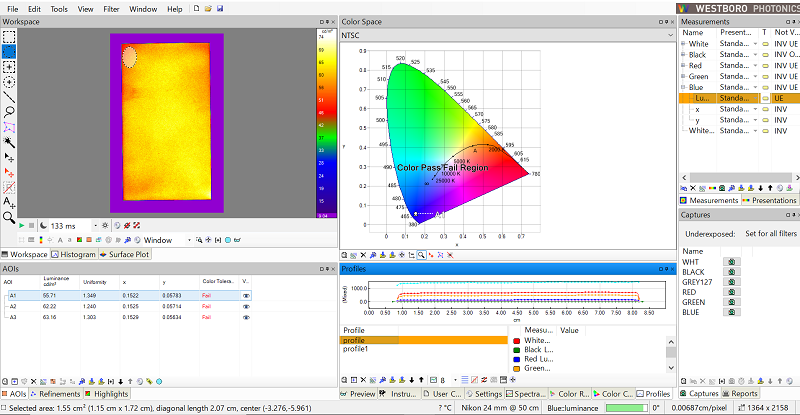Select the rectangle AOI tool
The height and width of the screenshot is (415, 800).
(x=9, y=37)
